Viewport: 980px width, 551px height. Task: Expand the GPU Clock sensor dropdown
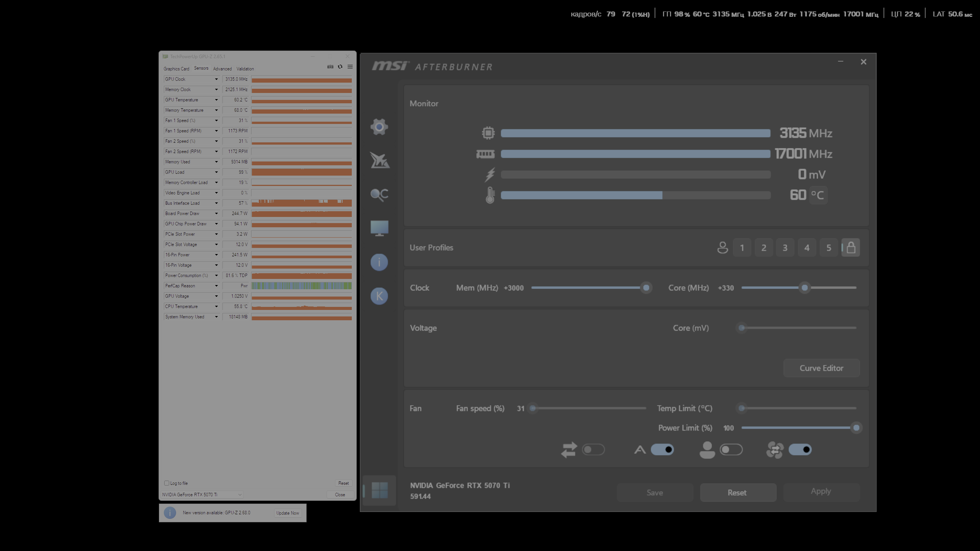coord(216,79)
